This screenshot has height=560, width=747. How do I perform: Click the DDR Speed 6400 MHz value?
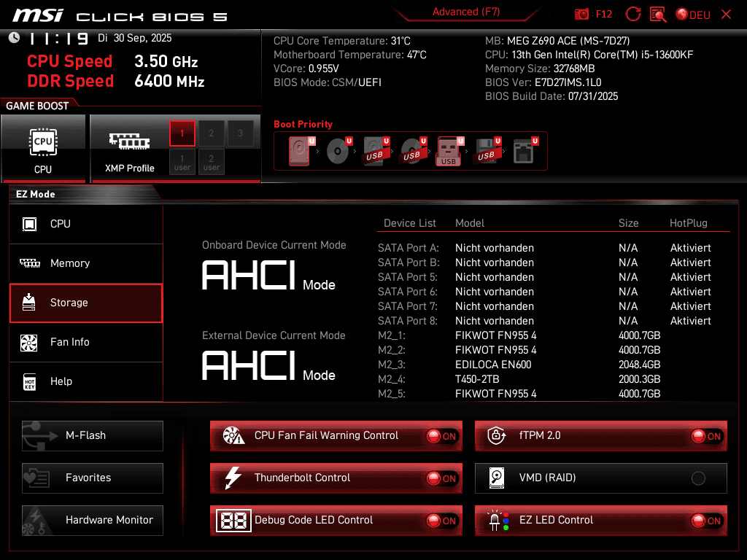pos(169,81)
